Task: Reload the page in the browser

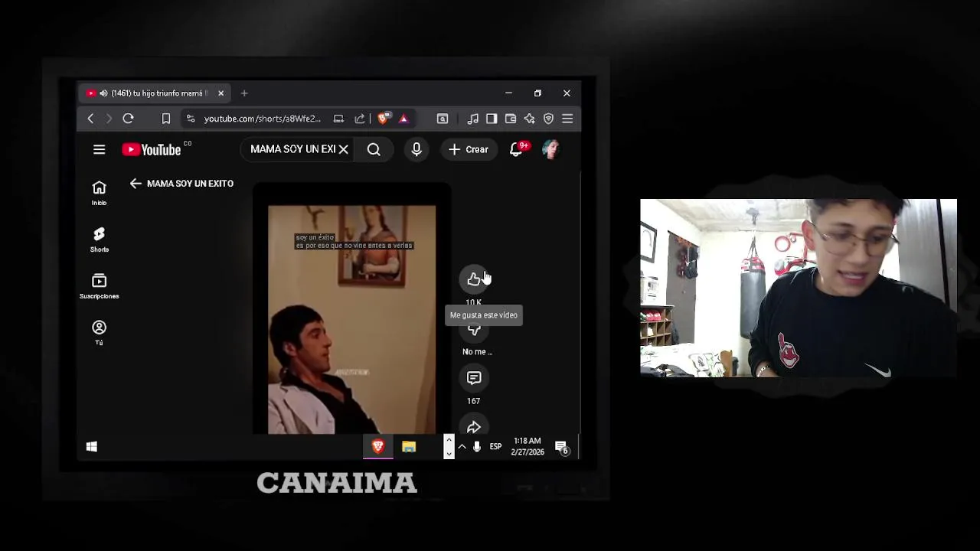Action: [x=128, y=119]
